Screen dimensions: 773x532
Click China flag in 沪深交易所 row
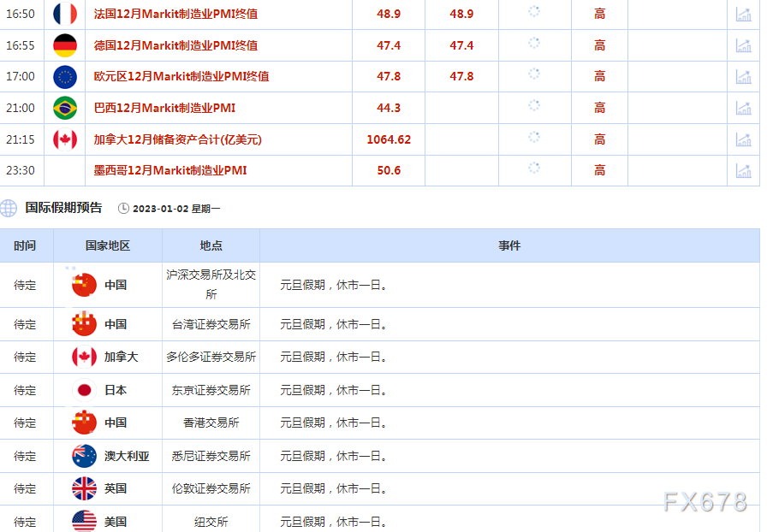(x=84, y=285)
